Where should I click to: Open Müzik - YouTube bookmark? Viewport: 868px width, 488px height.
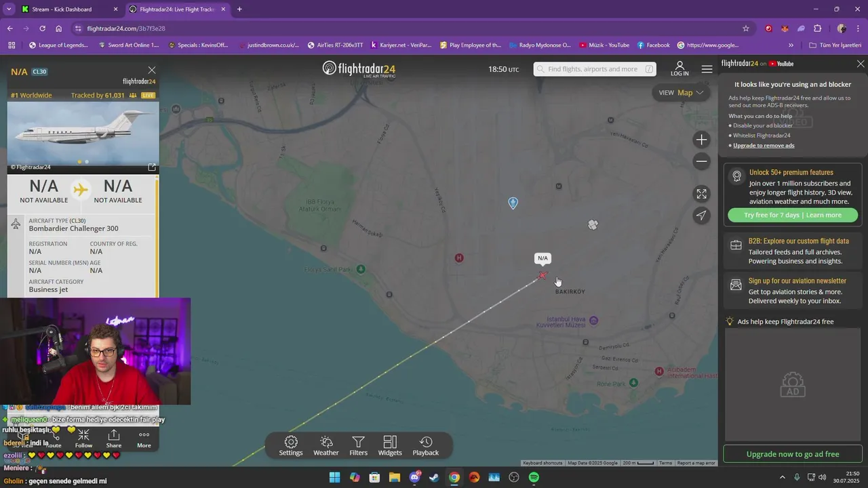[604, 45]
